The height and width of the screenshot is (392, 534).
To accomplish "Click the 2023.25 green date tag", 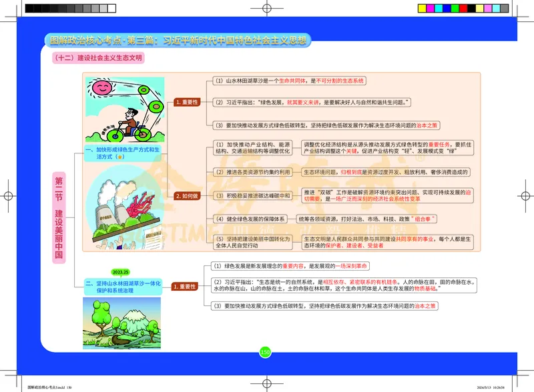I will point(120,272).
